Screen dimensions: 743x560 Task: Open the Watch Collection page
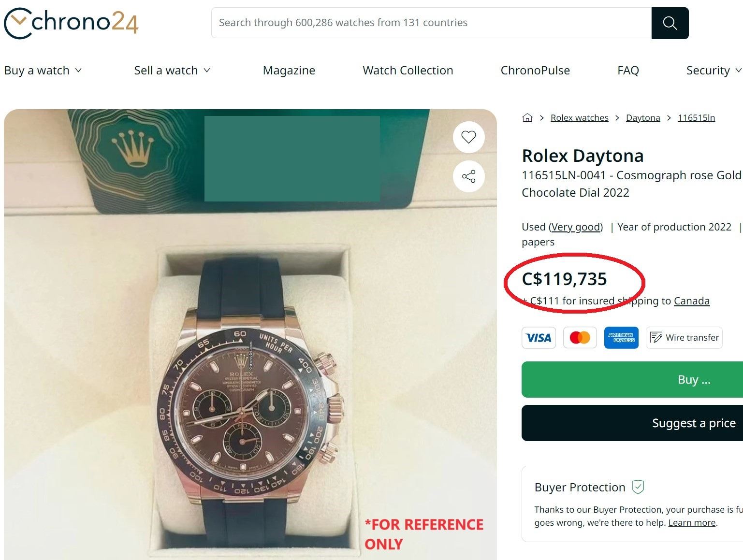click(x=408, y=71)
